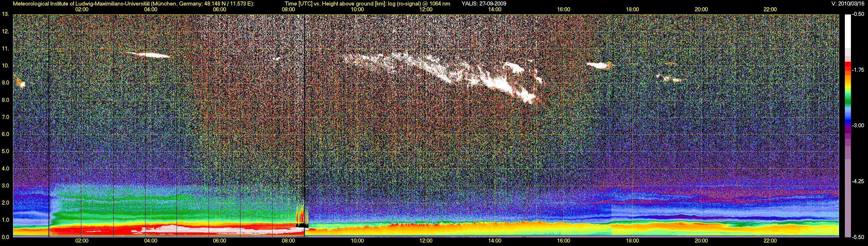Image resolution: width=868 pixels, height=246 pixels.
Task: Click the '14:00' label on the top time axis
Action: (x=495, y=10)
